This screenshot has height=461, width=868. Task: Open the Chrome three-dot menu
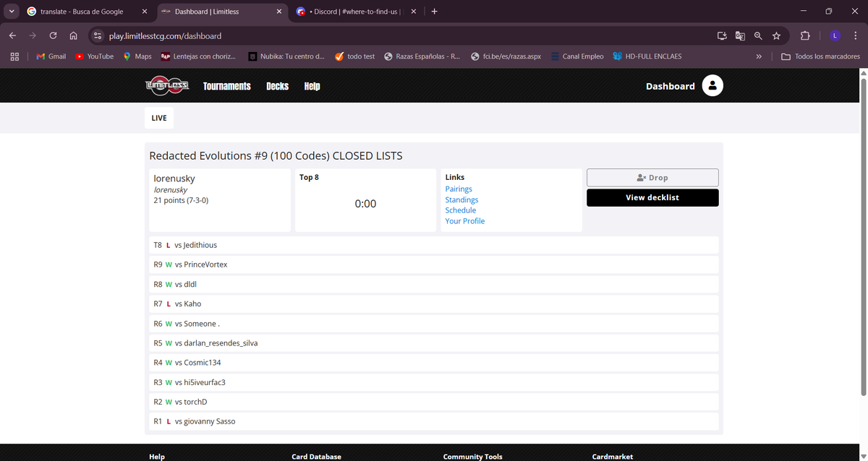click(854, 35)
